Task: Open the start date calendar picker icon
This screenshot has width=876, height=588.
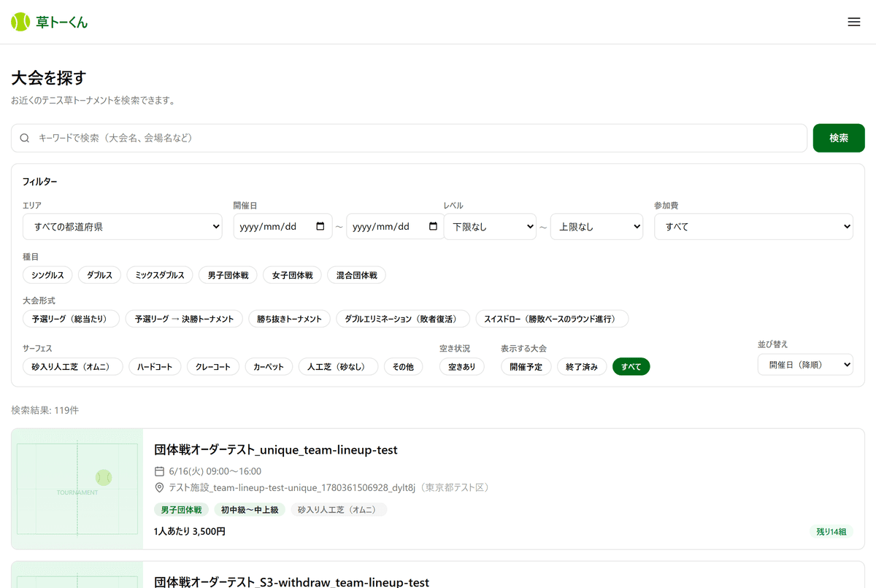Action: click(320, 226)
